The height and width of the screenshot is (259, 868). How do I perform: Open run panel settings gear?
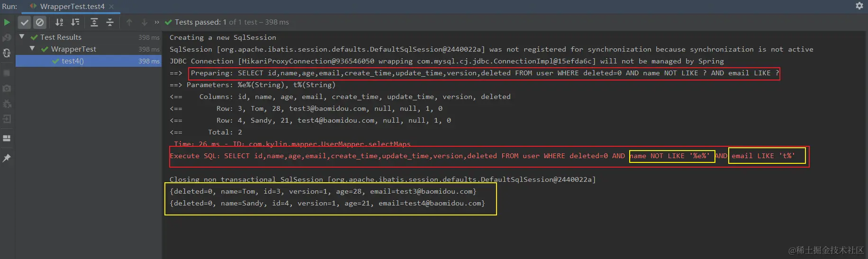tap(859, 6)
